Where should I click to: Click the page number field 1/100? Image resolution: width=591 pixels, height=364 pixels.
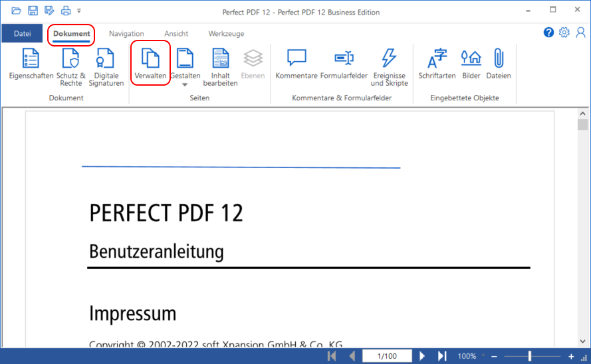coord(387,356)
